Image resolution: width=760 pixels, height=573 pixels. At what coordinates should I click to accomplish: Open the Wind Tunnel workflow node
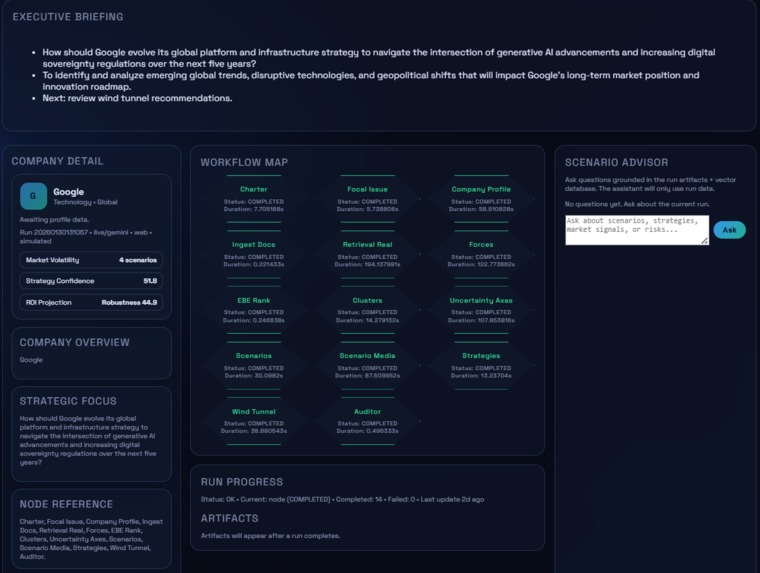[253, 421]
